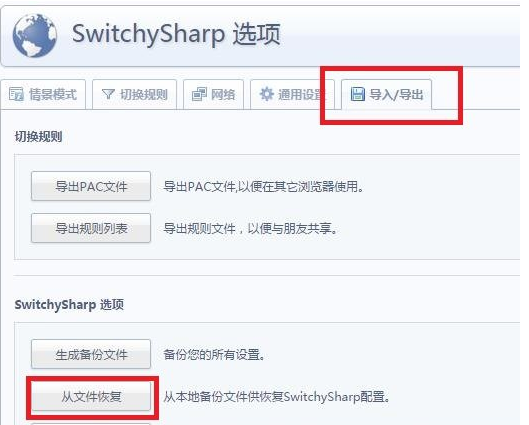This screenshot has height=425, width=529.
Task: Click the SwitchySharp globe logo
Action: pos(35,36)
